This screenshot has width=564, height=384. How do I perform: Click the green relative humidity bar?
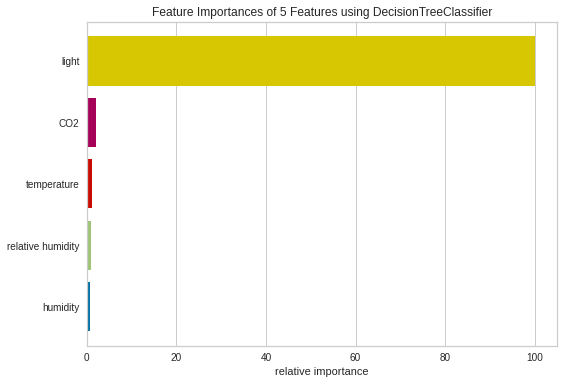click(89, 245)
